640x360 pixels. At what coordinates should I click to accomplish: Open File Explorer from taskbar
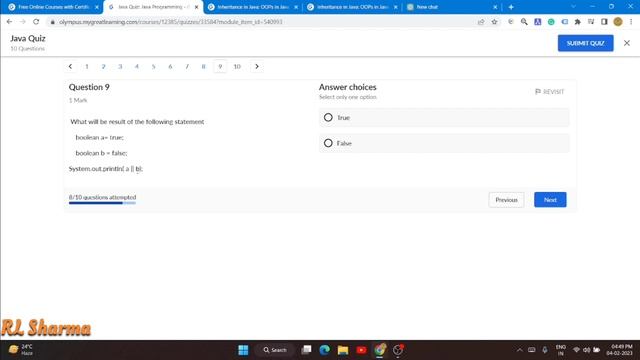[343, 350]
